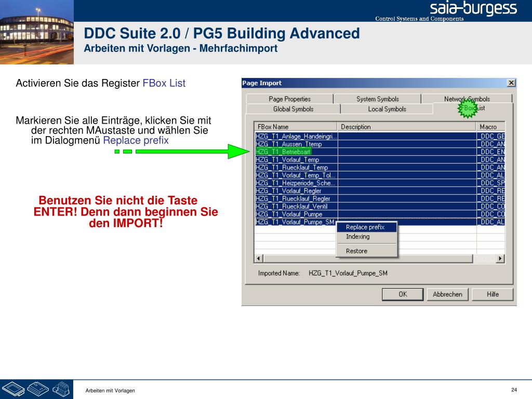Select row HZG_T1_Aussen_Ttemp
This screenshot has height=399, width=532.
pos(380,144)
